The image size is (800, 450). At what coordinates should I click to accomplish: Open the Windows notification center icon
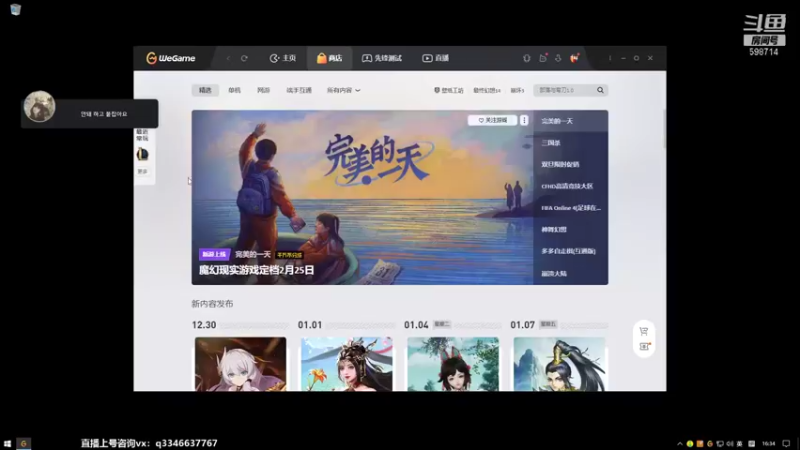(x=786, y=444)
